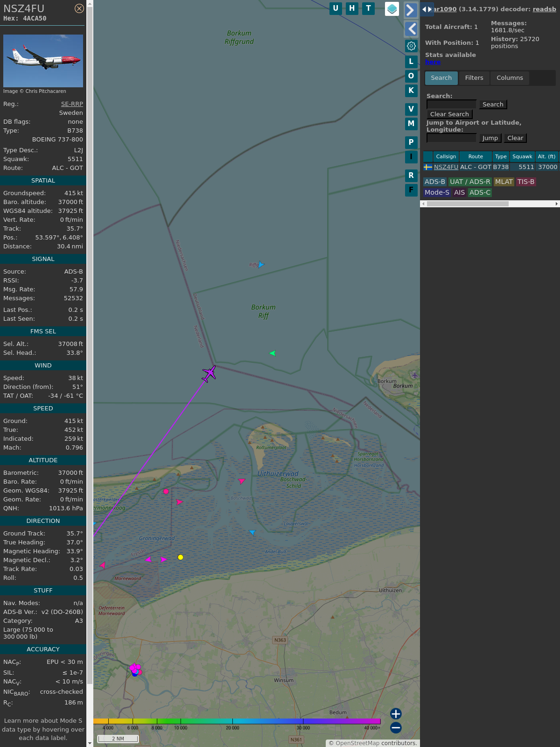
Task: Open OpenStreetMap attribution link
Action: coord(357,743)
